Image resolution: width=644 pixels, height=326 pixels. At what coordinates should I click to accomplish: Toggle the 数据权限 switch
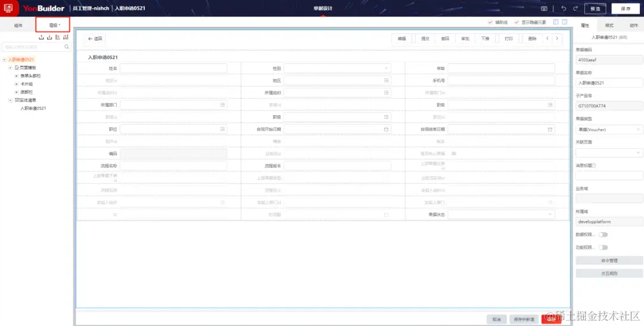pos(602,235)
